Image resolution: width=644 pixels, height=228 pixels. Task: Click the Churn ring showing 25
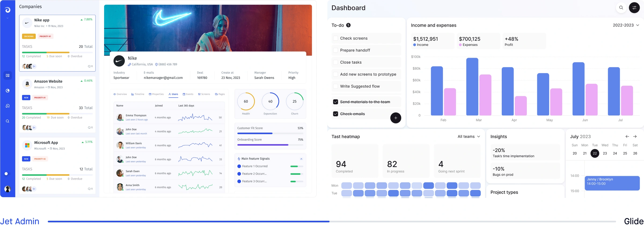(x=295, y=101)
